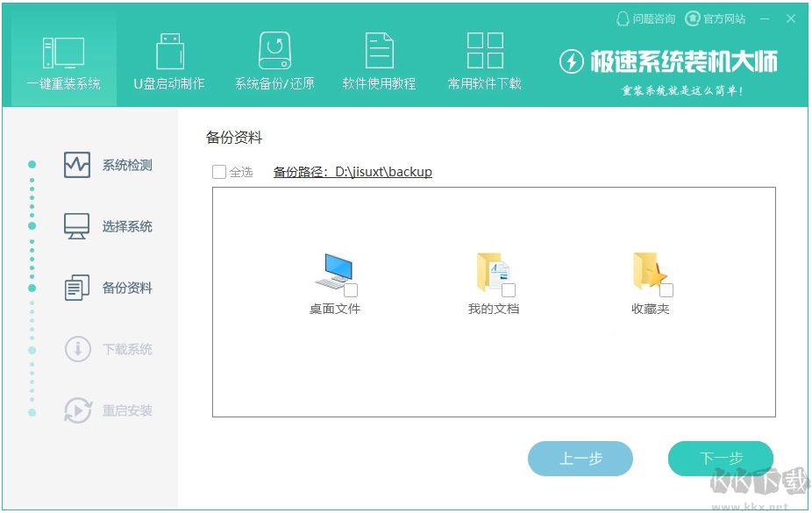Screen dimensions: 812x513
Task: Open 系统备份/还原 disk icon
Action: pos(274,52)
